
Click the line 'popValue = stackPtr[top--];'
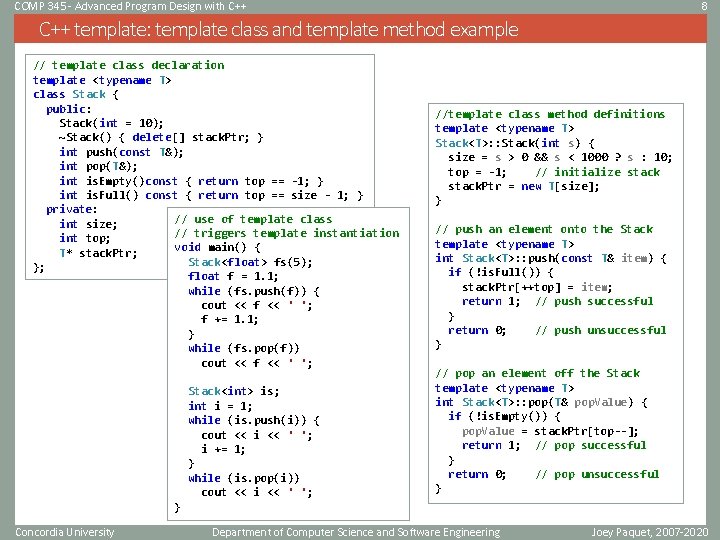[550, 431]
